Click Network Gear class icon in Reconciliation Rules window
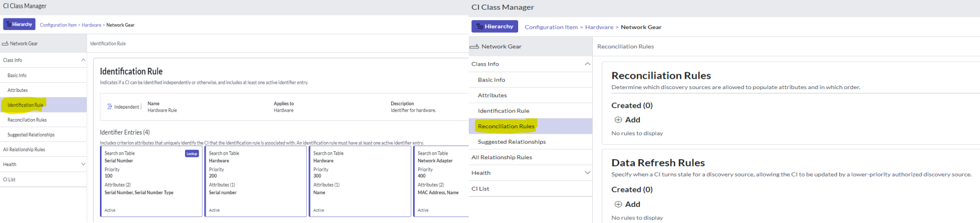 pos(474,47)
